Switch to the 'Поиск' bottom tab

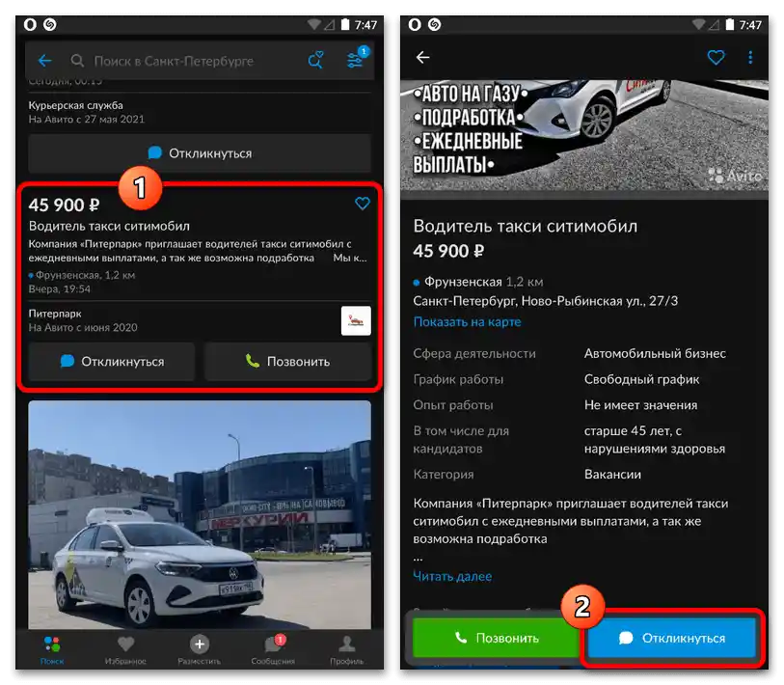(52, 650)
